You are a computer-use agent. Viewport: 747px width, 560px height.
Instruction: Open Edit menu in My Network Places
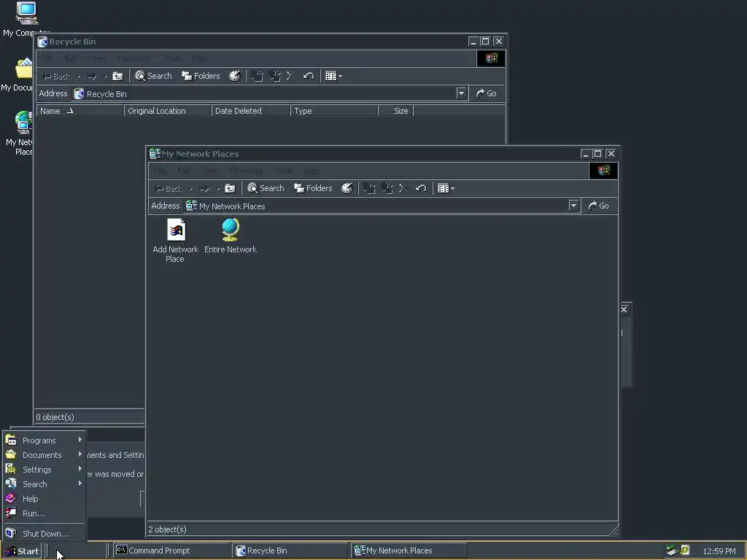pos(184,171)
